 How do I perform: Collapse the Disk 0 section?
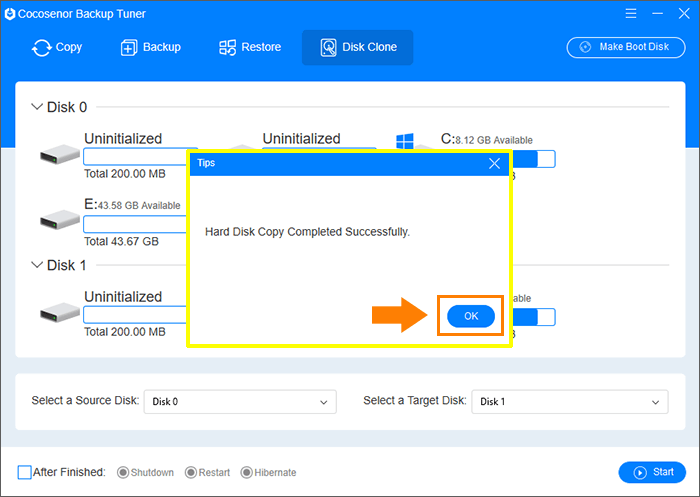[37, 107]
